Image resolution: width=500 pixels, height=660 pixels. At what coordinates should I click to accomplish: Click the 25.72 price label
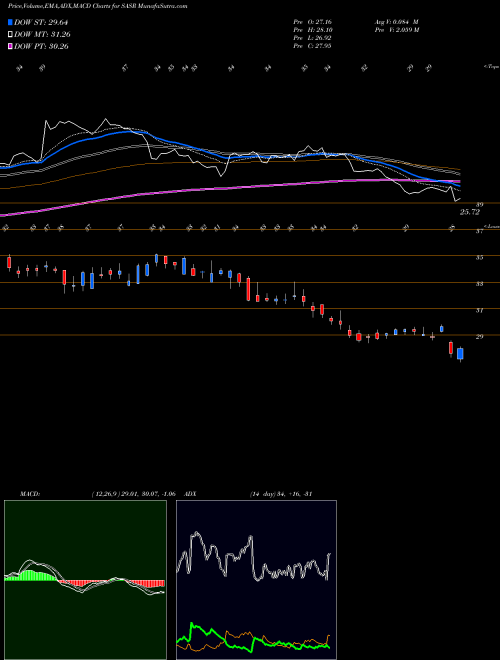point(469,213)
